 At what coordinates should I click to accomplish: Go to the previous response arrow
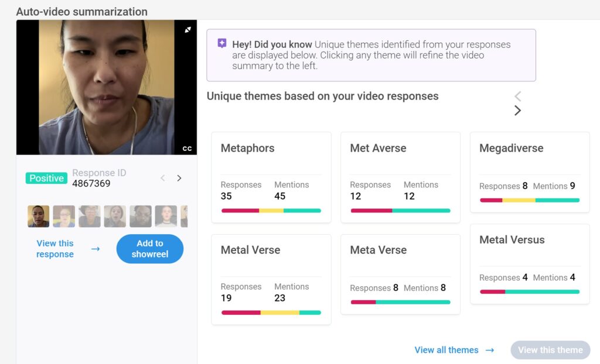163,178
